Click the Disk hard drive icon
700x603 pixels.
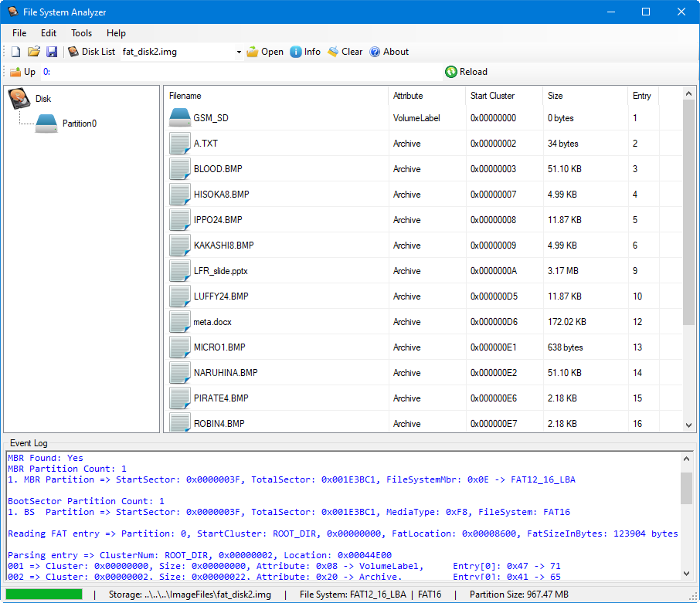(19, 99)
